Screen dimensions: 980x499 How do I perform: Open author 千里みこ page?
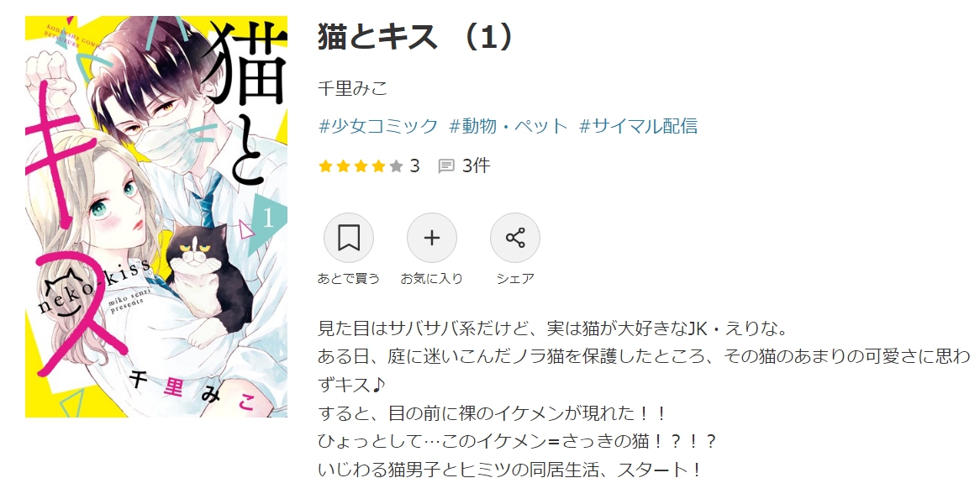coord(353,89)
